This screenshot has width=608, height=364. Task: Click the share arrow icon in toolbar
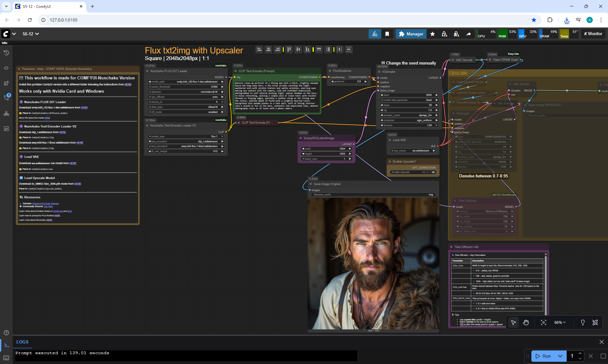(x=468, y=34)
